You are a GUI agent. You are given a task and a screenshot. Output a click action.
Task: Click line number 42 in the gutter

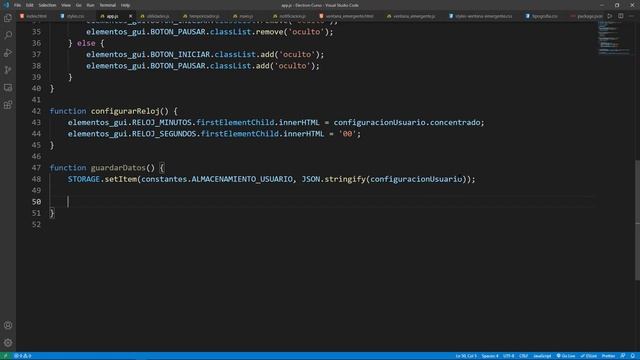[36, 111]
